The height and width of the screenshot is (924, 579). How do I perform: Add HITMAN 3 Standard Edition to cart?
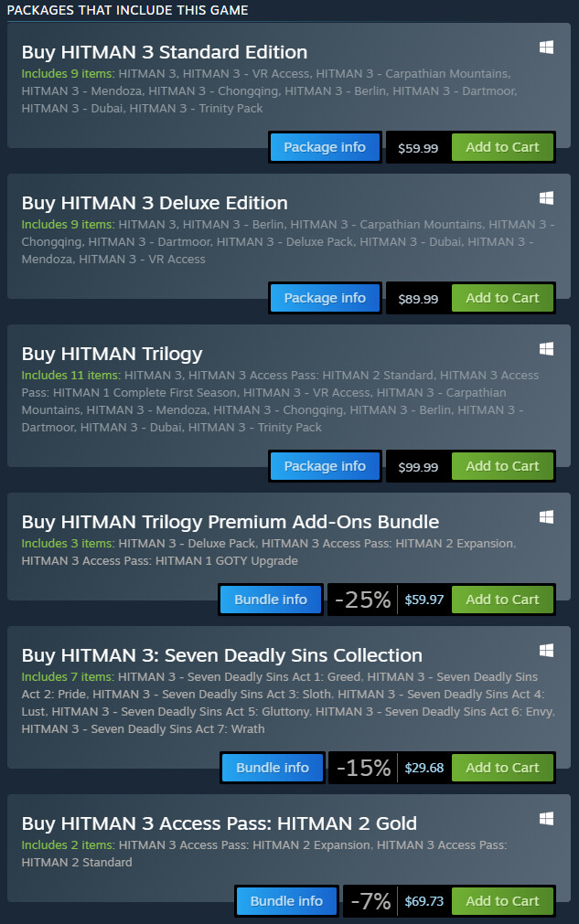coord(502,147)
